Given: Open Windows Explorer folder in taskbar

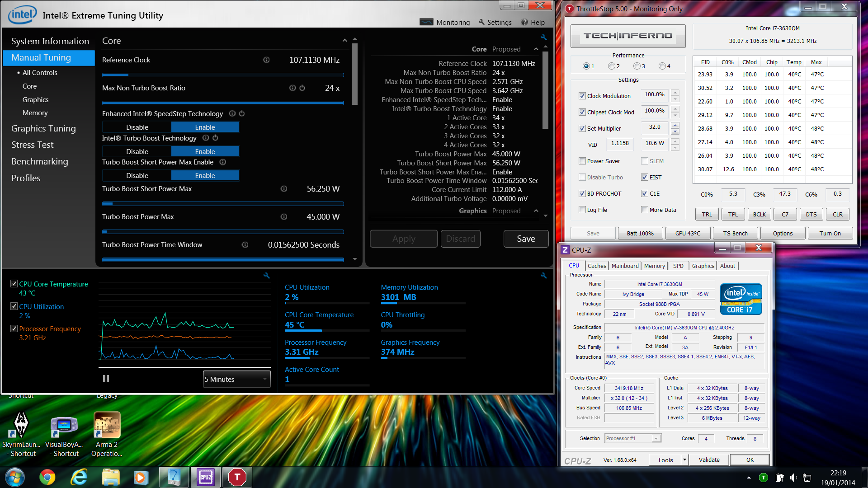Looking at the screenshot, I should 111,477.
